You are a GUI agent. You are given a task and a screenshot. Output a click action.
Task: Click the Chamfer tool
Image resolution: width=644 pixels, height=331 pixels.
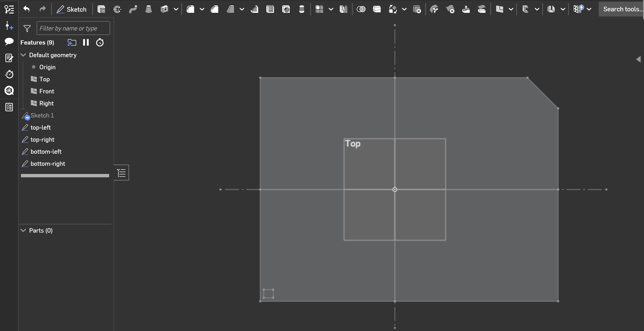(215, 9)
